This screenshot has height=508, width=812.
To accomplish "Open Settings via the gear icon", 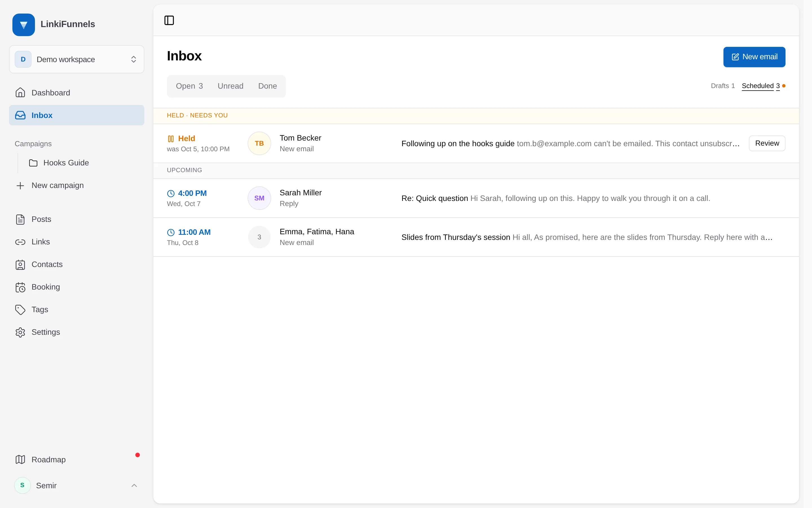I will pyautogui.click(x=20, y=332).
